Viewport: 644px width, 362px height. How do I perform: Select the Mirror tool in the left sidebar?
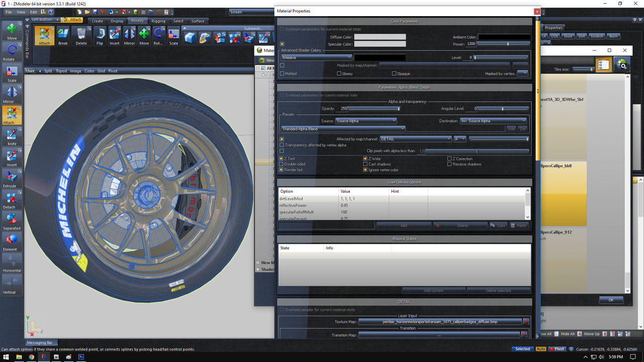pos(12,94)
